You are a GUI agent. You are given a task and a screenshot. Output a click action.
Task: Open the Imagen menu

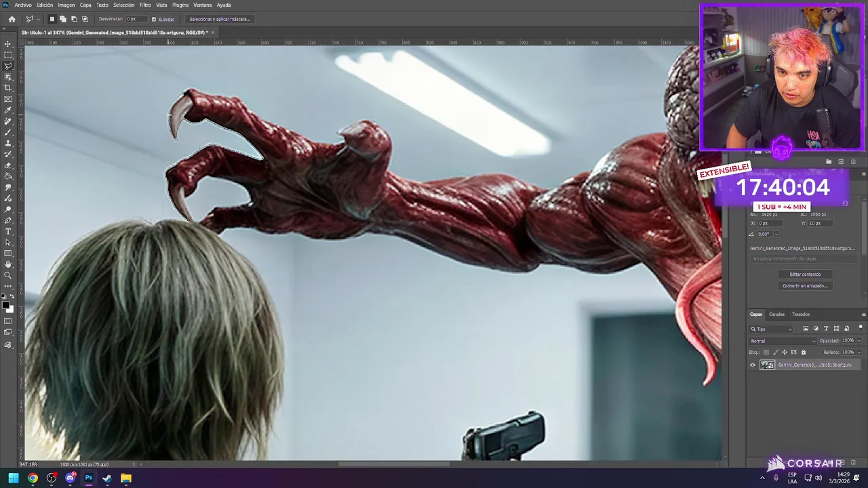66,5
